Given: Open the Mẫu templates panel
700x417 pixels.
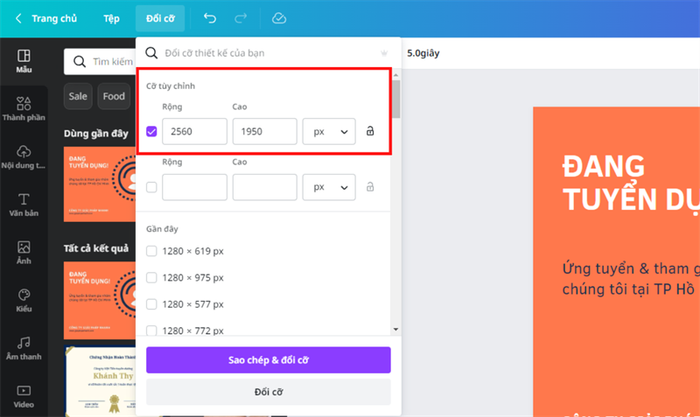Looking at the screenshot, I should (24, 61).
